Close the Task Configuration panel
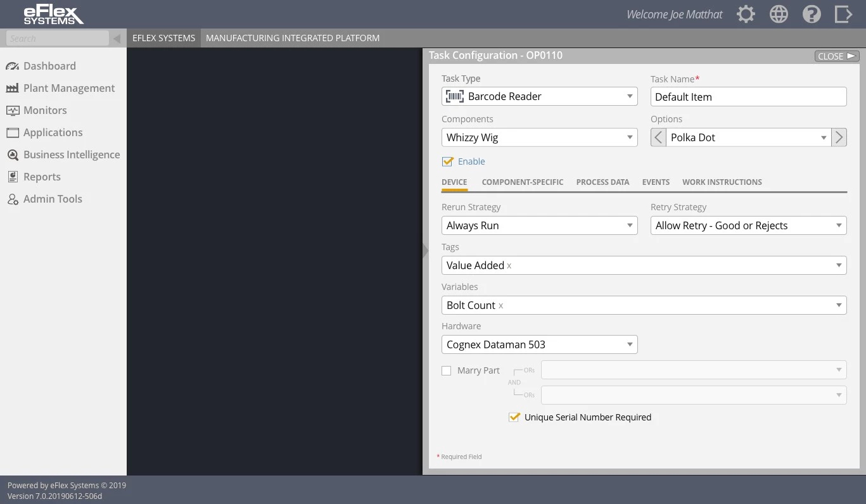 click(836, 56)
